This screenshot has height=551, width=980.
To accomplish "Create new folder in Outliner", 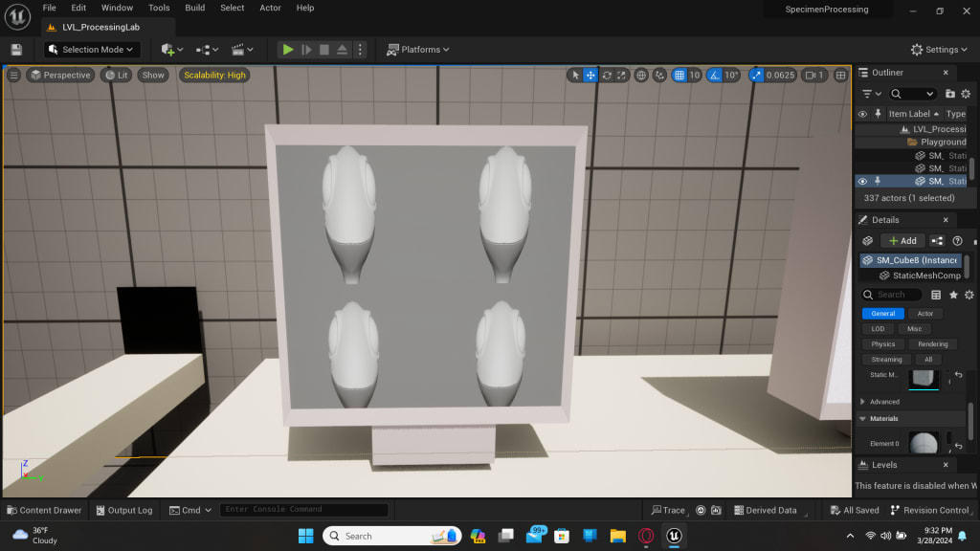I will [950, 94].
